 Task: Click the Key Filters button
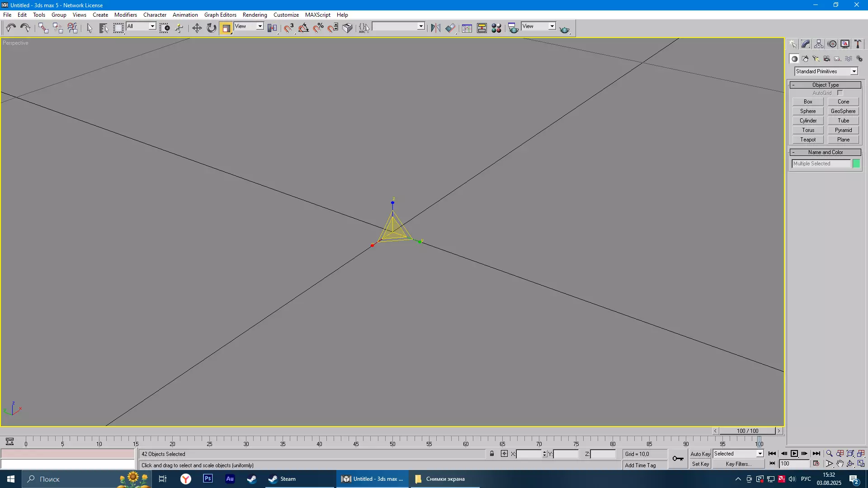click(x=738, y=464)
